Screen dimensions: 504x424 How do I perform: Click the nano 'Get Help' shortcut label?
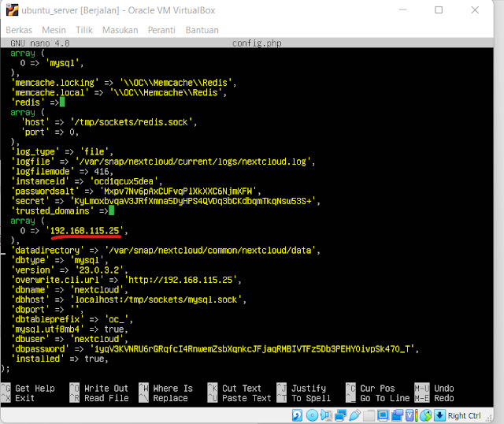(35, 389)
